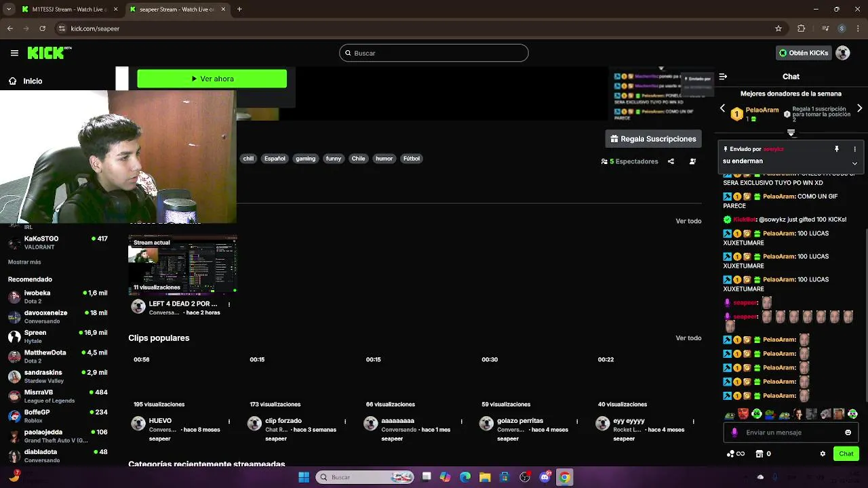The image size is (868, 488).
Task: Open options for clip forzado
Action: [345, 421]
